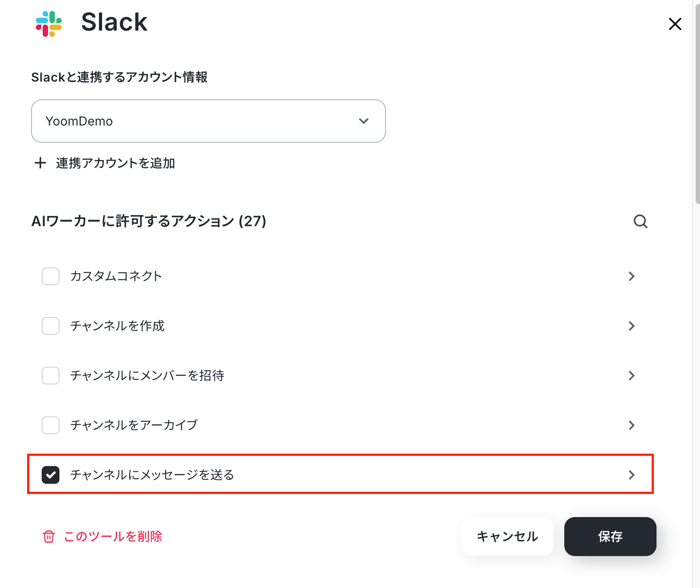Click the plus icon to add account
The width and height of the screenshot is (700, 588).
pos(40,163)
